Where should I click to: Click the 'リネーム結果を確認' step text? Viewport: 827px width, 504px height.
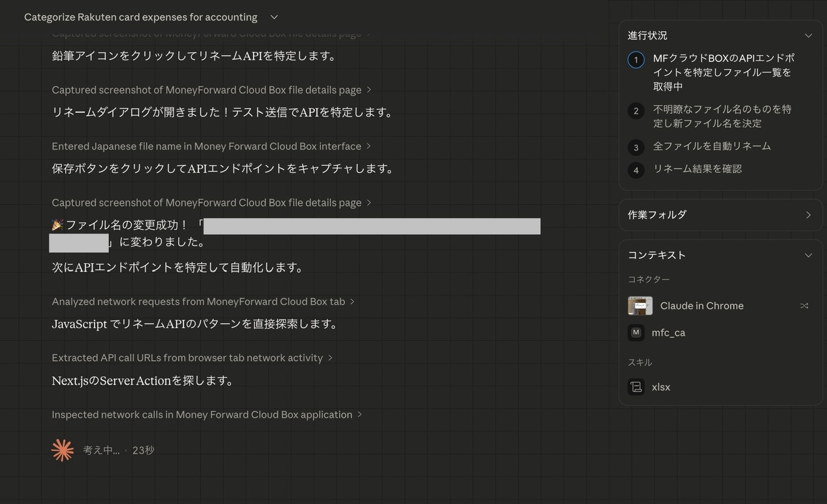coord(697,168)
